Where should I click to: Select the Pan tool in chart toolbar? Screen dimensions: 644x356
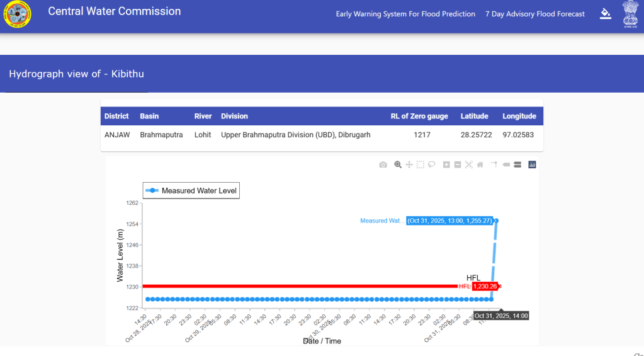pyautogui.click(x=409, y=165)
